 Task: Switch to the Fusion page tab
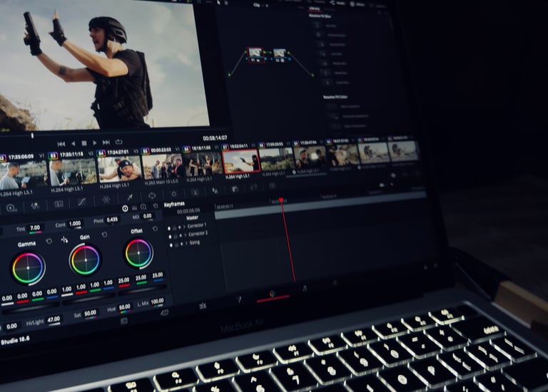click(239, 300)
